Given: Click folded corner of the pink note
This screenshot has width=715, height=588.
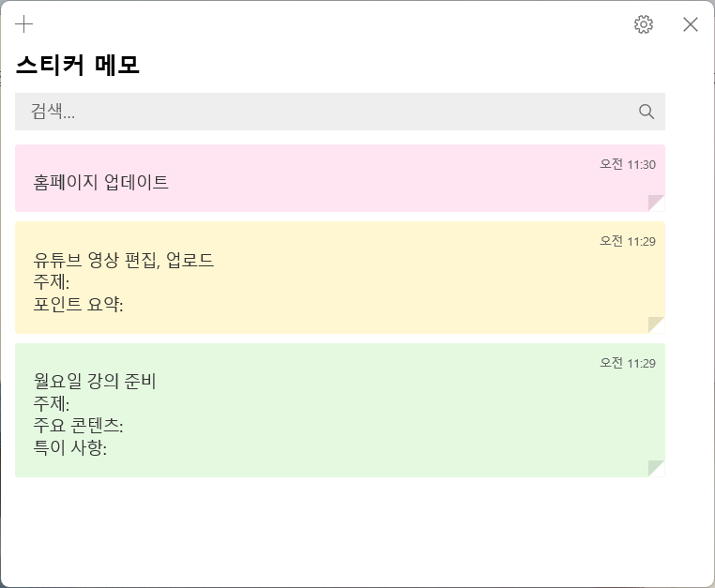Looking at the screenshot, I should tap(656, 204).
